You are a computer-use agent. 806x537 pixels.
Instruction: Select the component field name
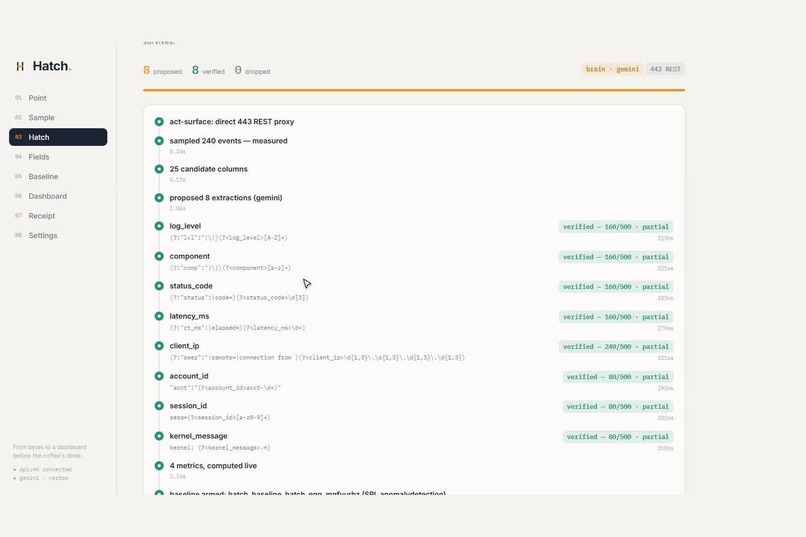click(x=190, y=256)
